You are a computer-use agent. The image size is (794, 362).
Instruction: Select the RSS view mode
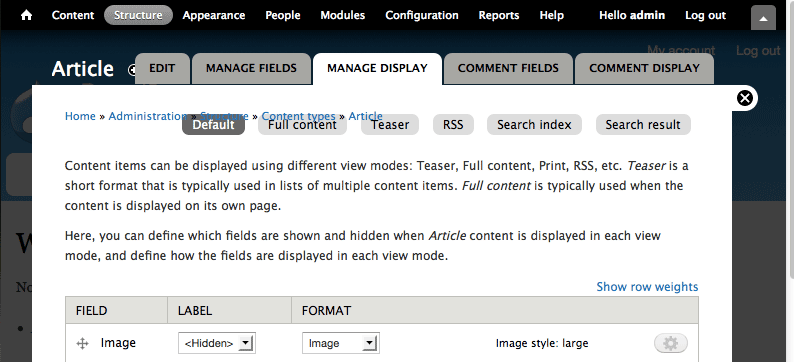tap(453, 125)
